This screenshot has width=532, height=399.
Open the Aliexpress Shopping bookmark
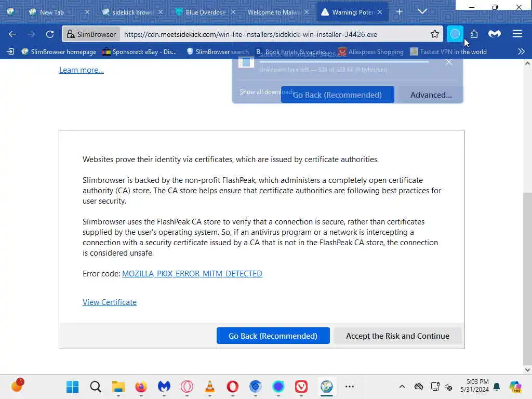[371, 51]
